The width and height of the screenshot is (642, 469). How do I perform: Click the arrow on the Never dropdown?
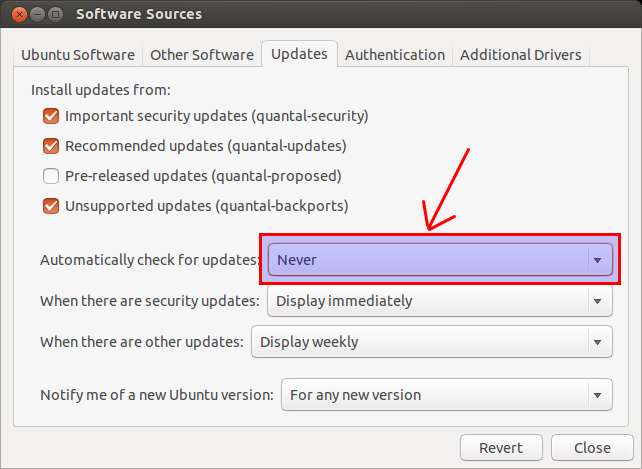(x=597, y=260)
